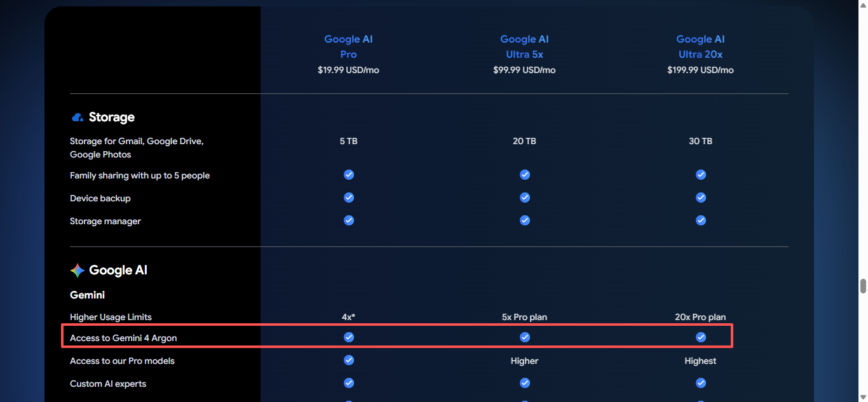Click the 20 TB storage value
868x402 pixels.
[525, 141]
